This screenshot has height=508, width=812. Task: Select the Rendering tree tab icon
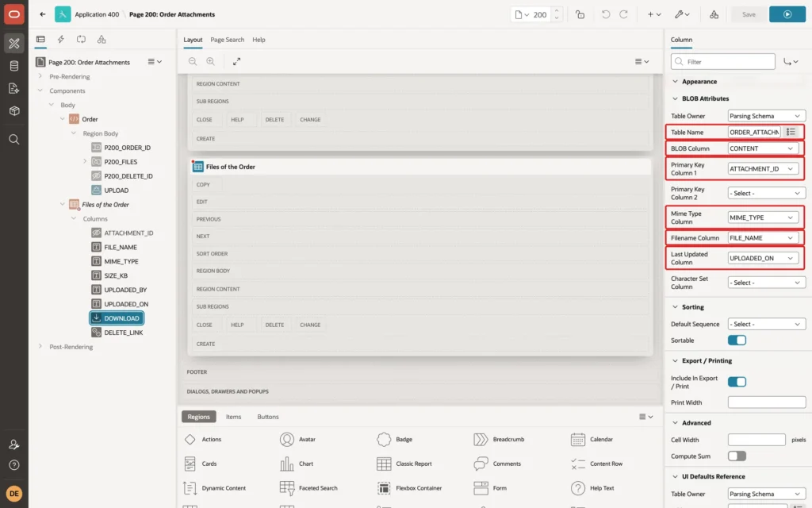[x=40, y=40]
